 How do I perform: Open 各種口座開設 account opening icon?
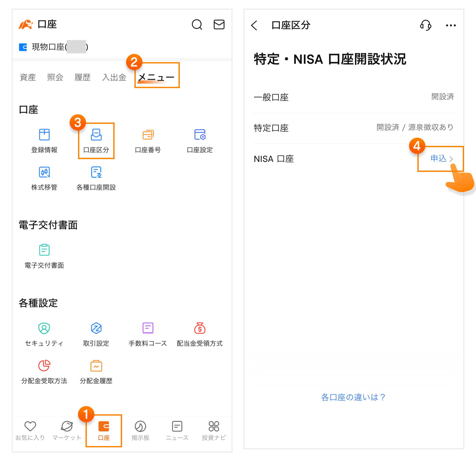[x=96, y=173]
